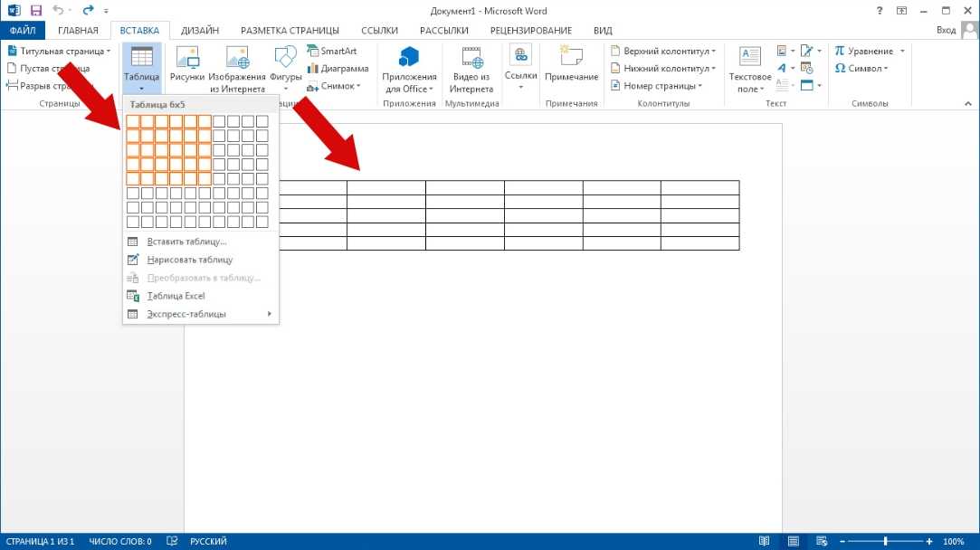
Task: Click Разрыв страницы (Page break)
Action: point(50,86)
